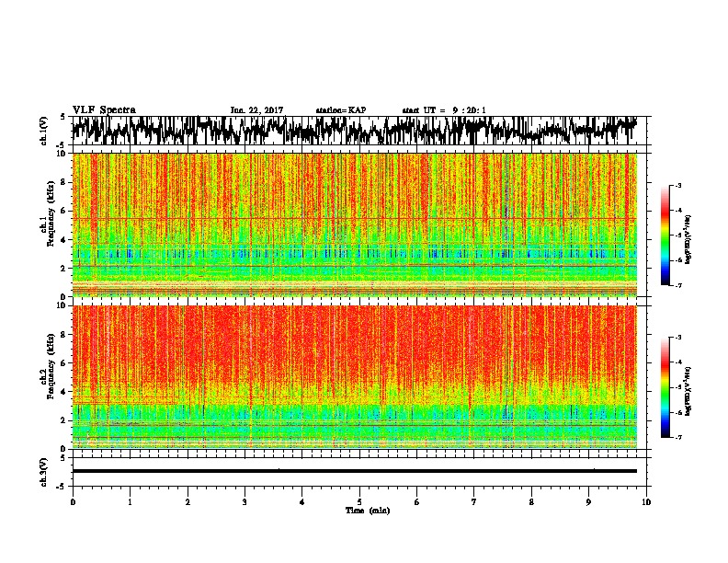728x563 pixels.
Task: Click the horizontal 5.5 kHz line in ch.1 spectrogram
Action: click(x=354, y=218)
